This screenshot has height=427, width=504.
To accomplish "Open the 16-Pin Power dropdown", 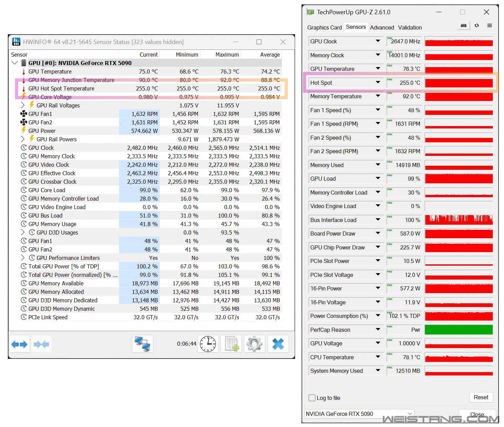I will [x=378, y=288].
